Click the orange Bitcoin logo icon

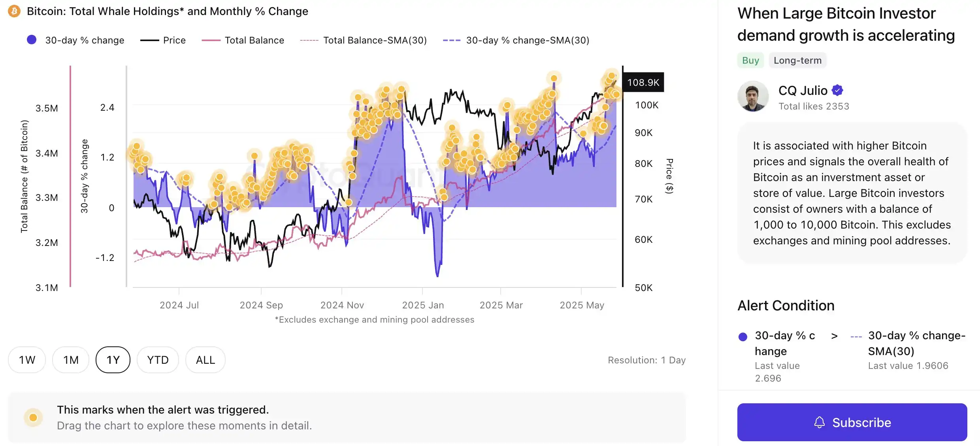[14, 11]
